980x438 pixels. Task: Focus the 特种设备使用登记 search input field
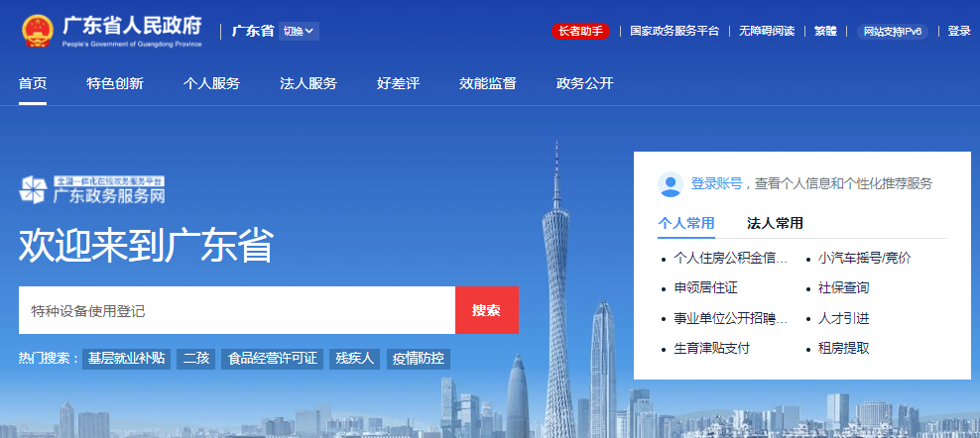[x=237, y=310]
